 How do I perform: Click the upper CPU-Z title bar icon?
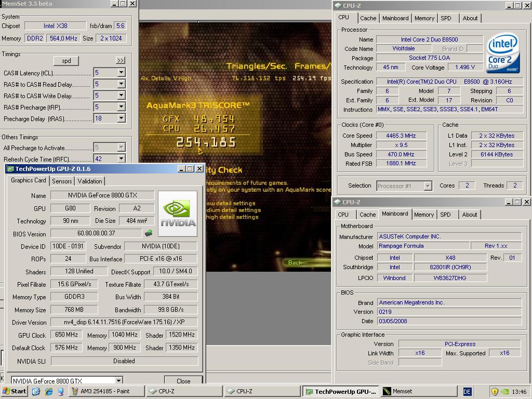(x=338, y=5)
